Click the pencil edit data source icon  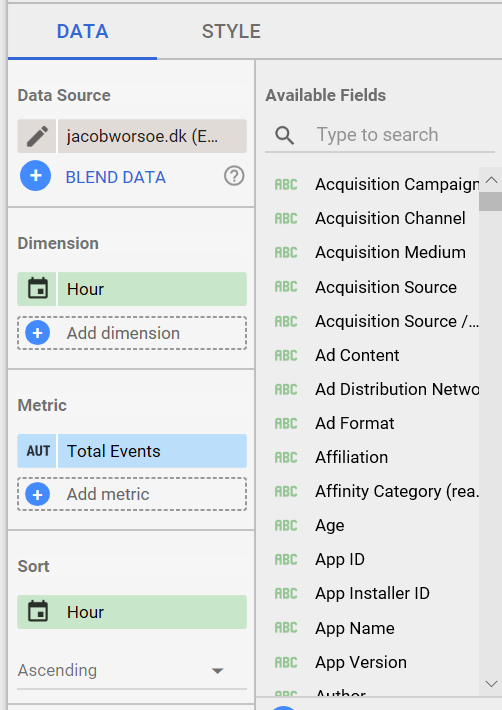tap(37, 136)
